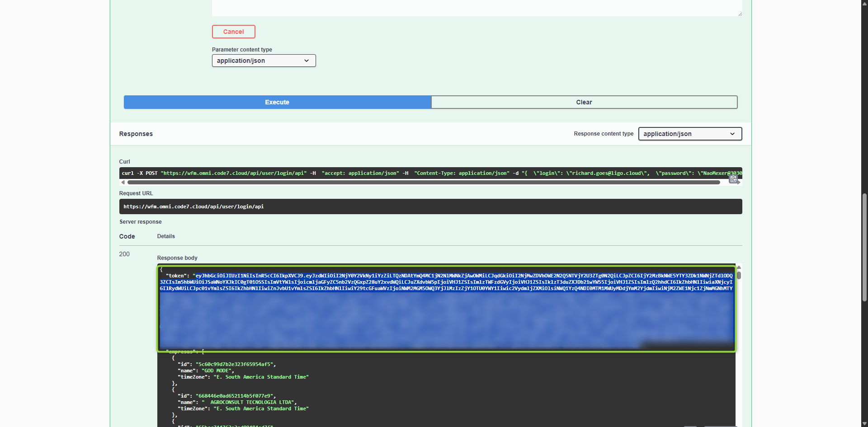Screen dimensions: 868x427
Task: Click the page vertical scrollbar thumb
Action: (864, 246)
